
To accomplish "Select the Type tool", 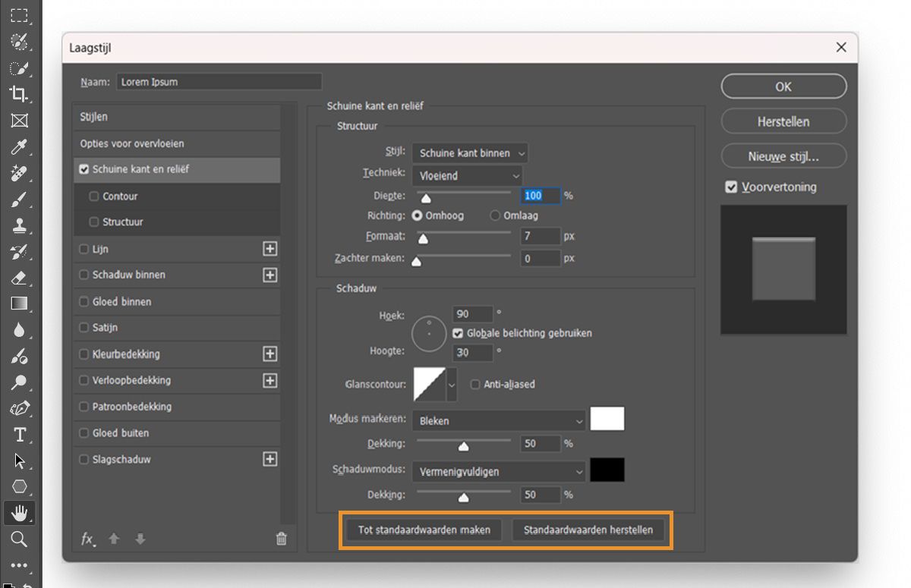I will click(20, 434).
